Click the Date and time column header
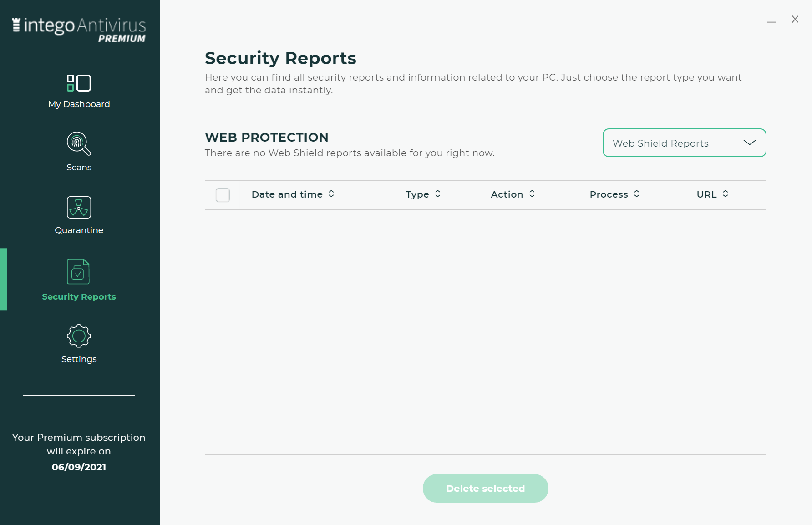Viewport: 812px width, 525px height. (287, 194)
